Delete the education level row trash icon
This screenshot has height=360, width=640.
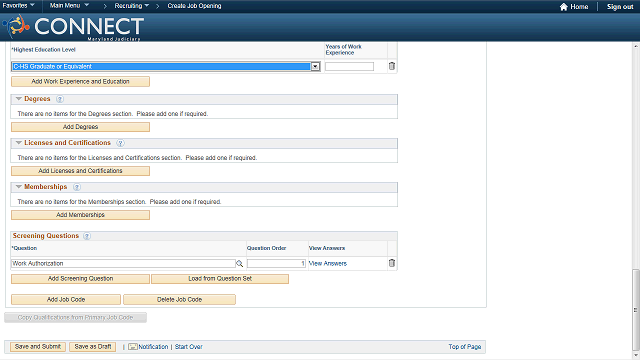[x=392, y=66]
